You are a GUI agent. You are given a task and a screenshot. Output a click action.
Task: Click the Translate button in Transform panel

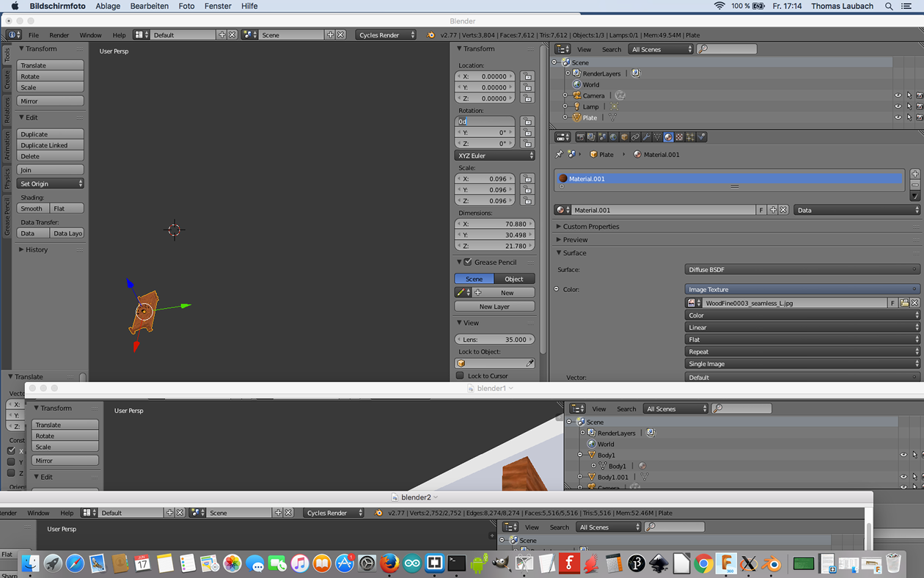coord(51,65)
